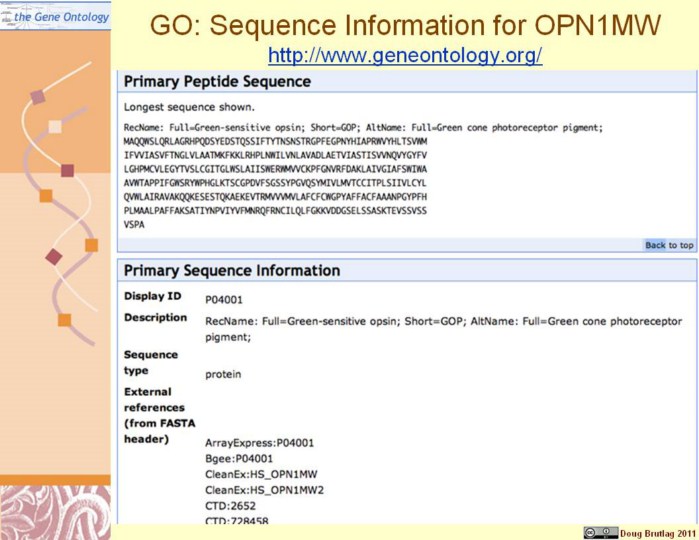Click the Display ID value P04001
This screenshot has width=699, height=540.
[223, 299]
